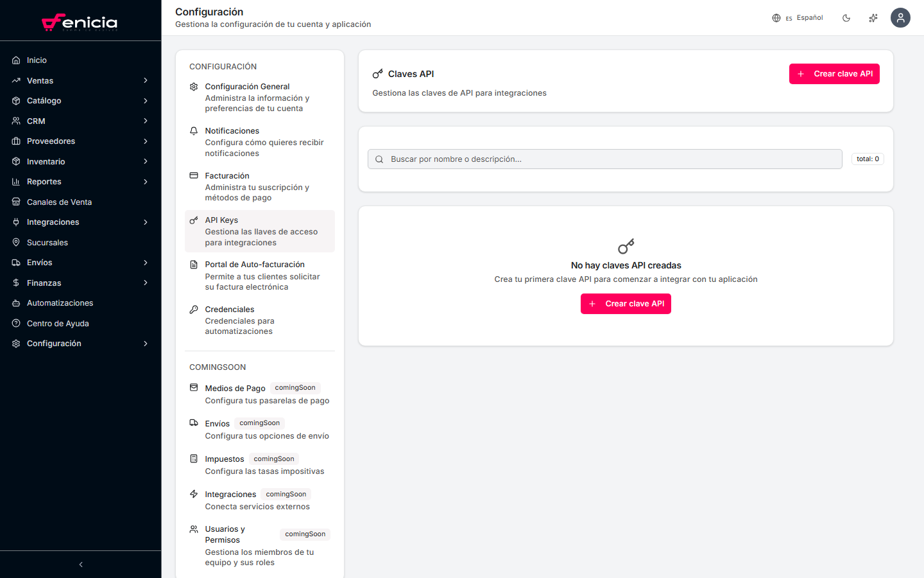
Task: Open the user profile avatar menu
Action: pyautogui.click(x=900, y=17)
